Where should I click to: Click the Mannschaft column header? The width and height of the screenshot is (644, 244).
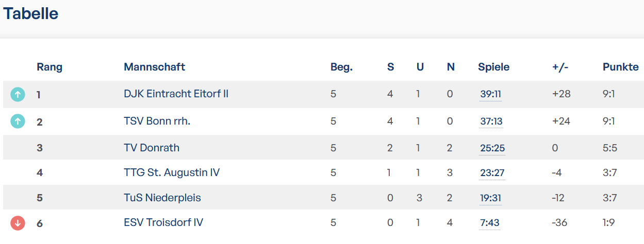click(154, 67)
